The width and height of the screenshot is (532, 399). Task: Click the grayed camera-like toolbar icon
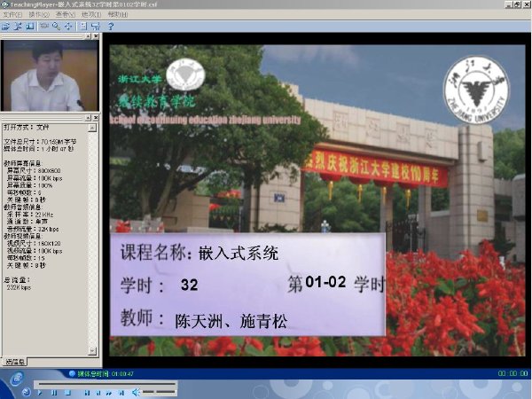click(44, 26)
